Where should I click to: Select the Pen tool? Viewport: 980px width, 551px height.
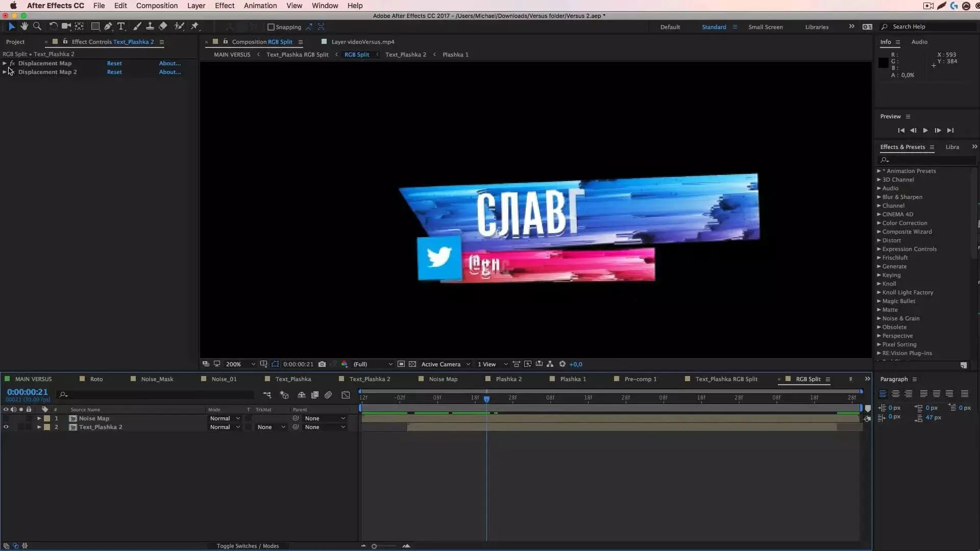coord(108,27)
